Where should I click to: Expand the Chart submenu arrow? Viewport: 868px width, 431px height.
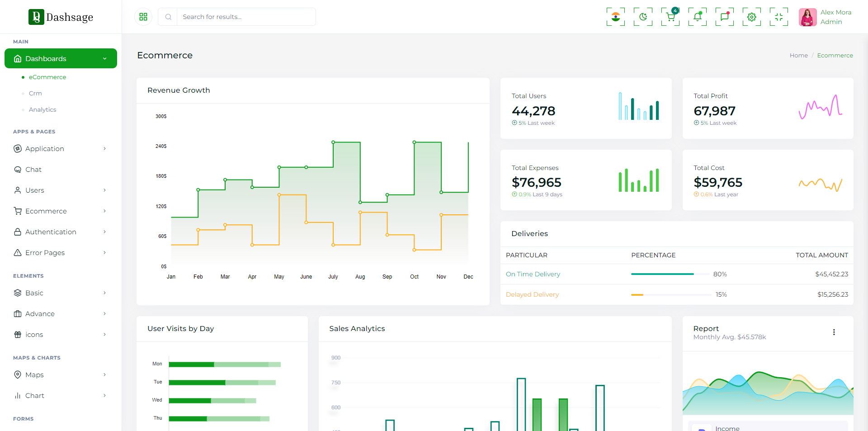point(104,395)
